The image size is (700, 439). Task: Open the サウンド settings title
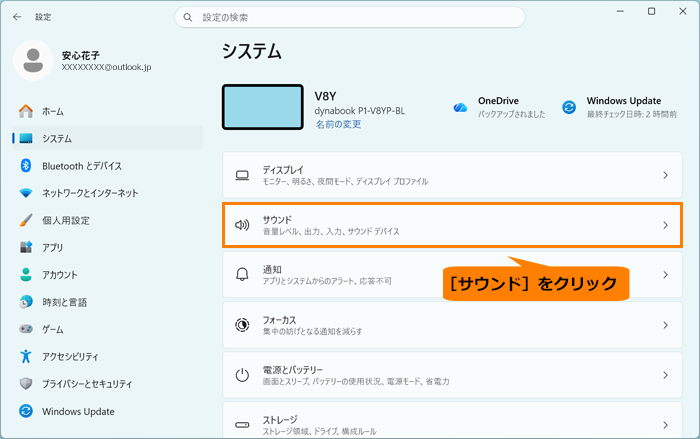[277, 219]
